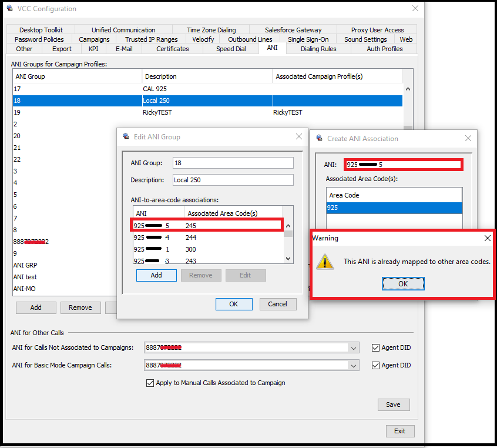Screen dimensions: 497x448
Task: Select ANI group row 19 RickyTEST
Action: 207,112
